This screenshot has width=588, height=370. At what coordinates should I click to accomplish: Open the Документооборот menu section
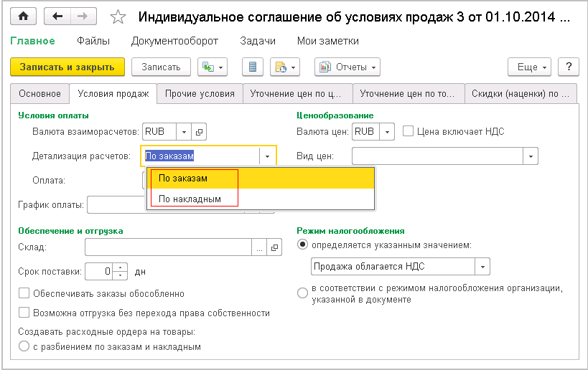coord(174,41)
